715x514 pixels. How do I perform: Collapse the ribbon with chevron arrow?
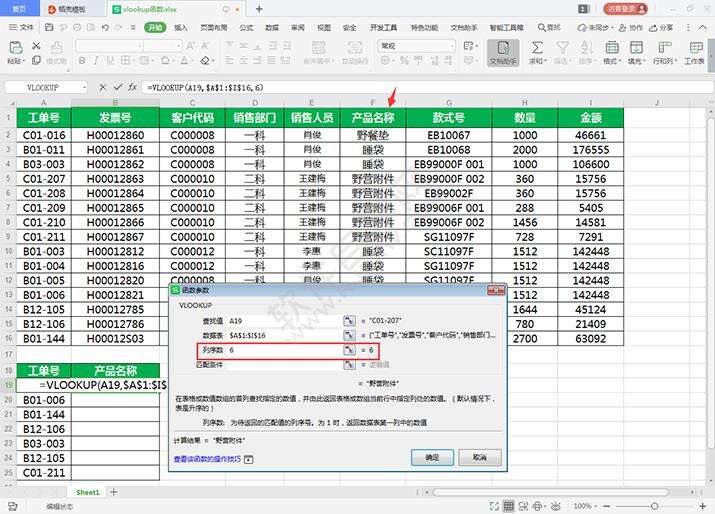703,28
